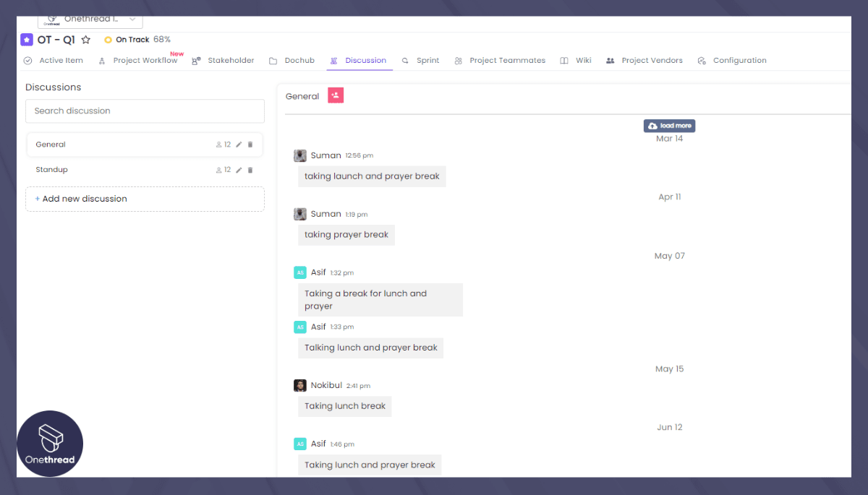Click the delete trash icon next to General
Viewport: 868px width, 495px height.
pyautogui.click(x=250, y=144)
